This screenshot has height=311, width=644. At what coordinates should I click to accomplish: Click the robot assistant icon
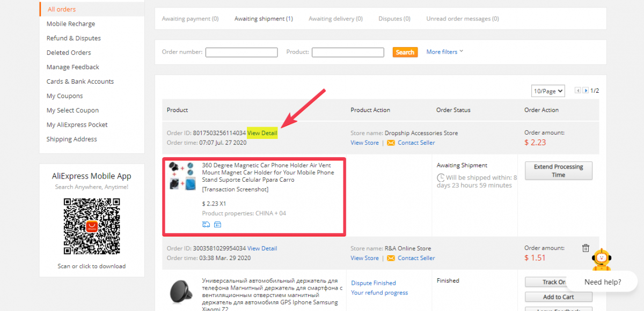click(602, 260)
